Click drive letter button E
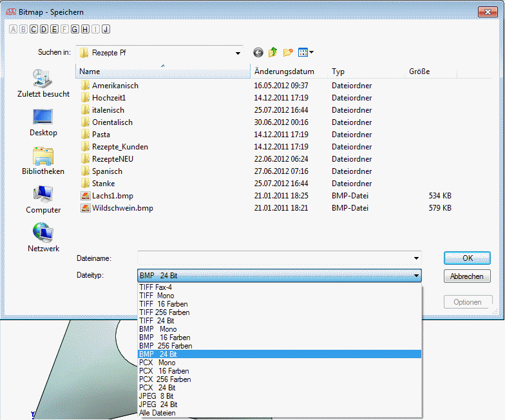 click(54, 30)
